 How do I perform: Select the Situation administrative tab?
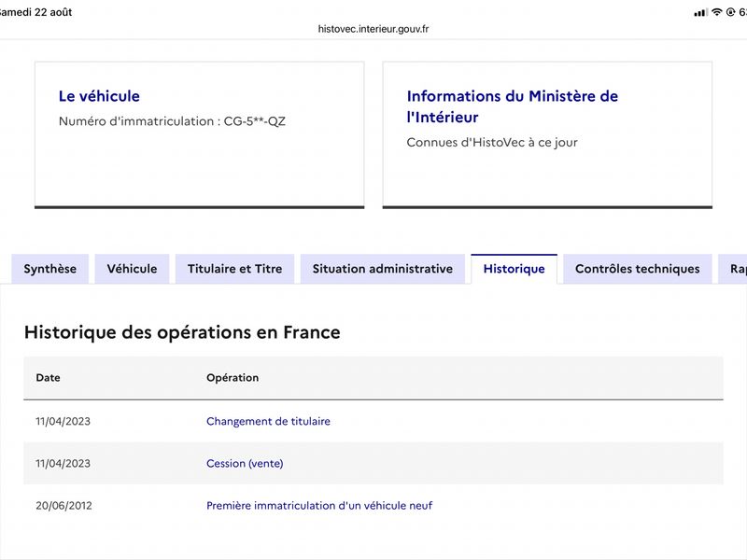tap(383, 269)
